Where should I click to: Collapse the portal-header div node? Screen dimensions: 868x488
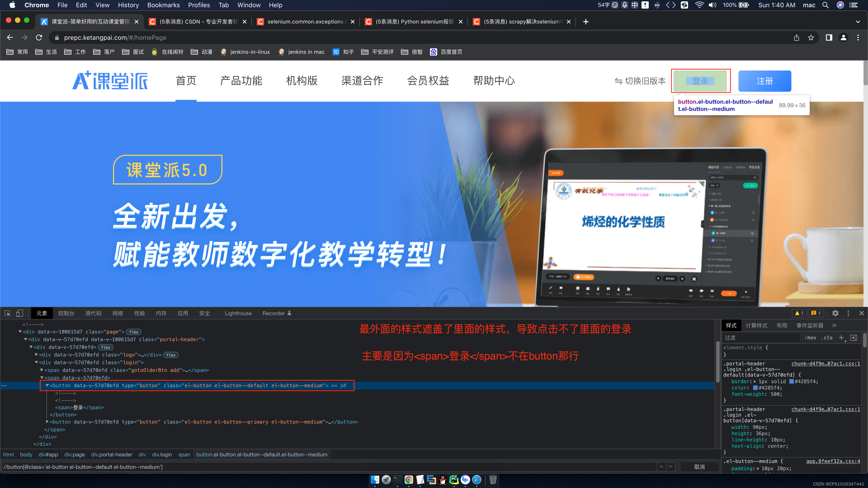tap(26, 339)
